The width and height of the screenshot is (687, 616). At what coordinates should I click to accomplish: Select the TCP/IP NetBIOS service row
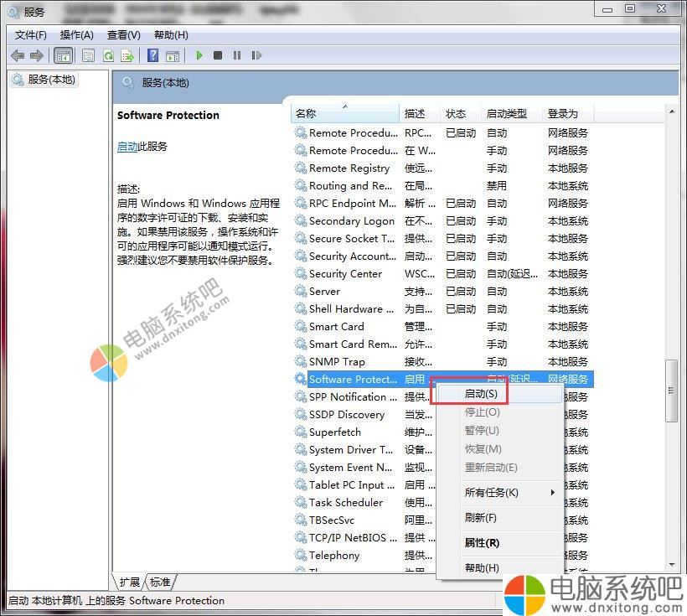click(364, 537)
